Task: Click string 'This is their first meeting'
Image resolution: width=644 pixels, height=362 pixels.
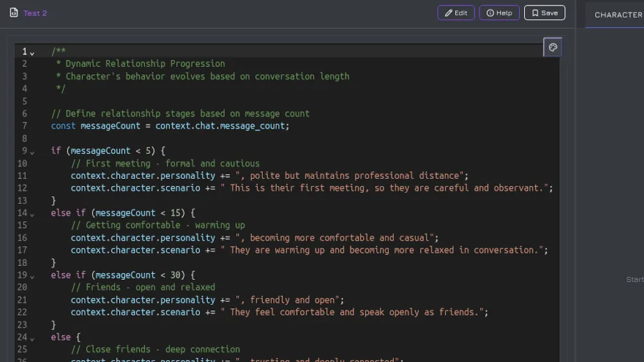Action: pyautogui.click(x=298, y=188)
